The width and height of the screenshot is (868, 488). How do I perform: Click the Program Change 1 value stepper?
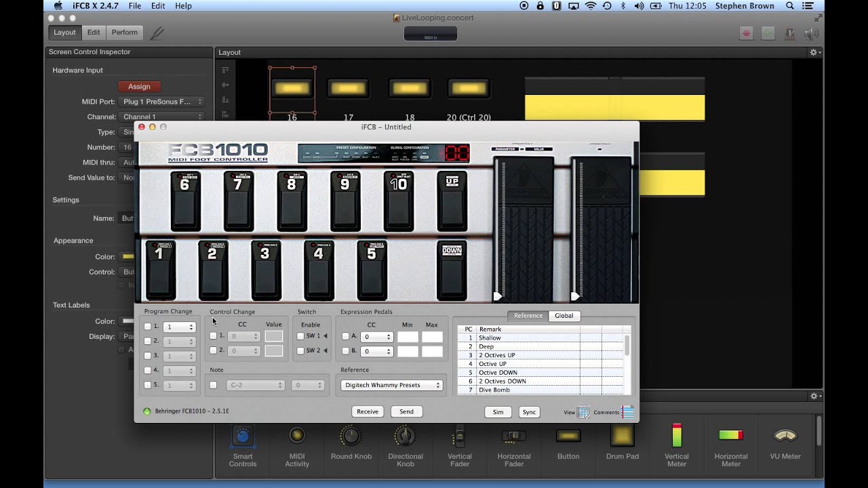pos(191,327)
